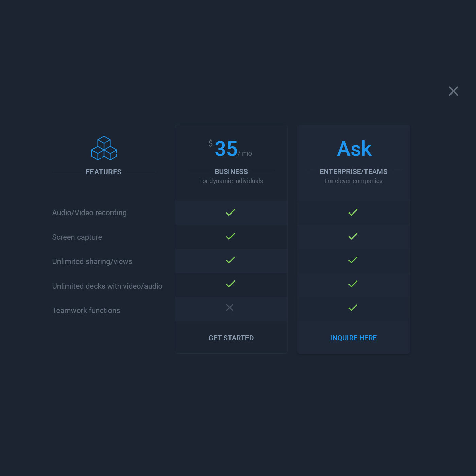Screen dimensions: 476x476
Task: Click the BUSINESS plan title
Action: (x=231, y=172)
